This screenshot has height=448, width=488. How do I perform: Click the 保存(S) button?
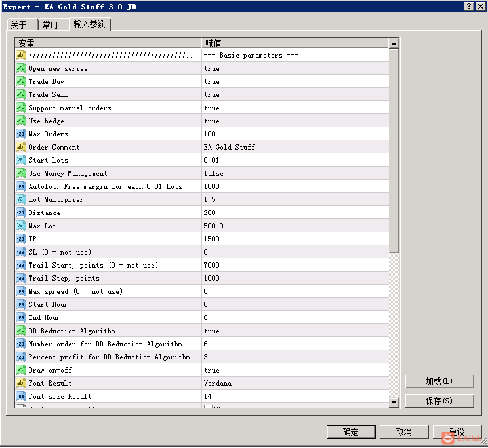(x=439, y=401)
